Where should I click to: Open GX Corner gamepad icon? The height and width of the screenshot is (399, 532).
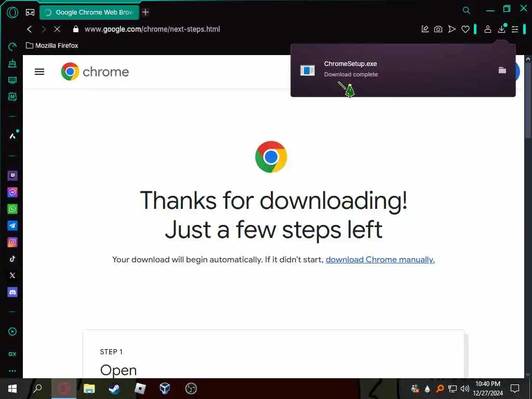(30, 12)
